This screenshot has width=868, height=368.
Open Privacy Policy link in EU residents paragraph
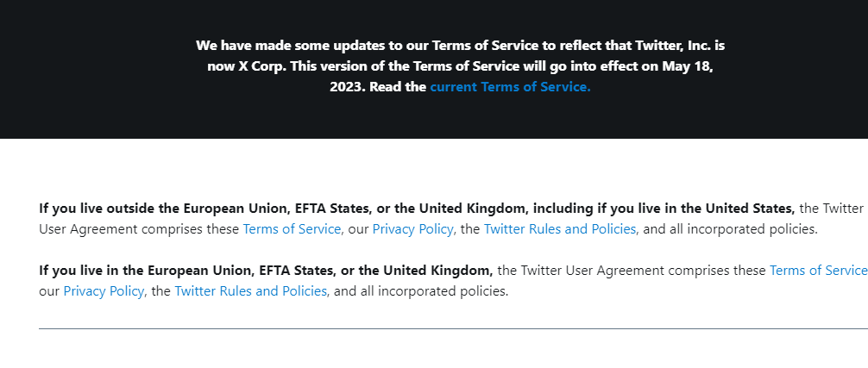point(104,290)
